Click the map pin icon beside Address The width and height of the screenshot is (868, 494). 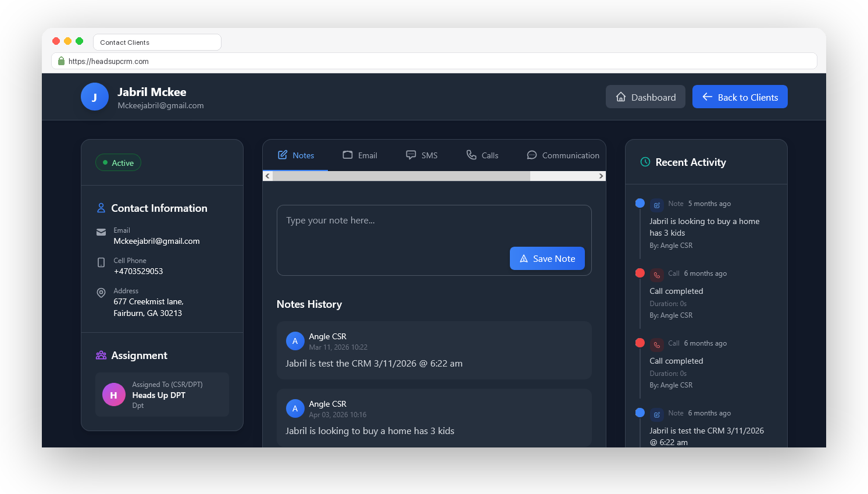point(101,293)
